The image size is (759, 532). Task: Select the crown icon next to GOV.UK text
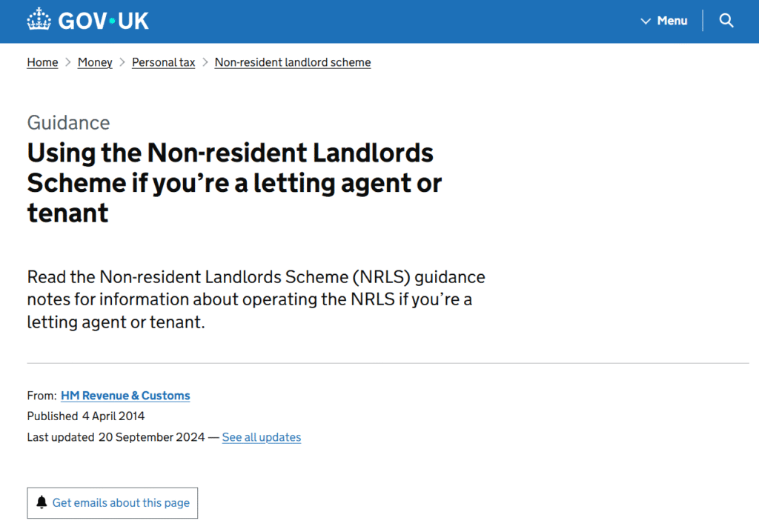(x=39, y=19)
